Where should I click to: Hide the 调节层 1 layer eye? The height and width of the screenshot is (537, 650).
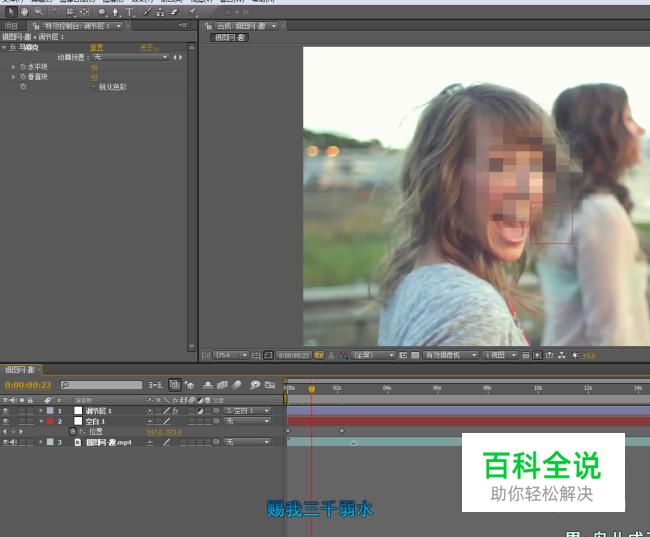coord(6,411)
